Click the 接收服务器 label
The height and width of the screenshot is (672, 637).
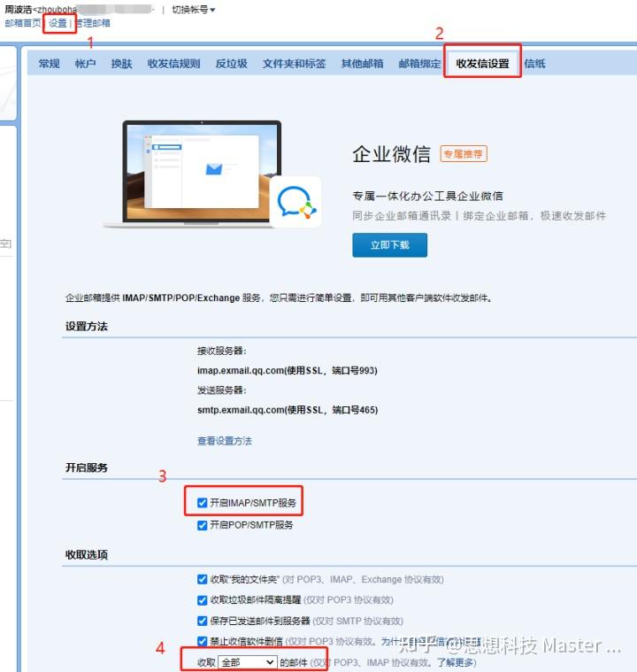[x=222, y=351]
